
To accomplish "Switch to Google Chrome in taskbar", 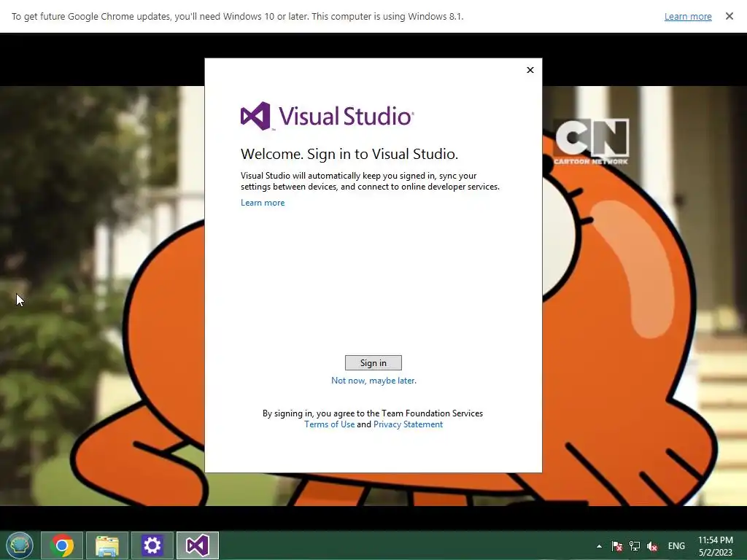I will pos(62,545).
